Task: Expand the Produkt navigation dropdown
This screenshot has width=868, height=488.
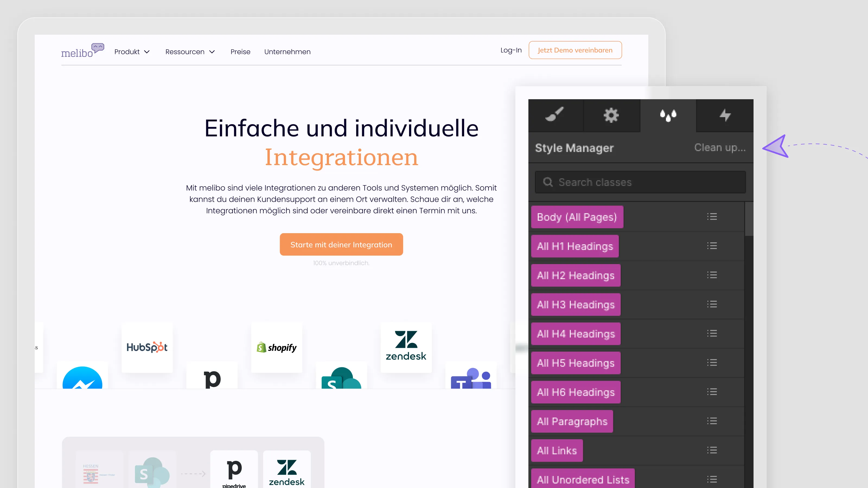Action: point(132,52)
